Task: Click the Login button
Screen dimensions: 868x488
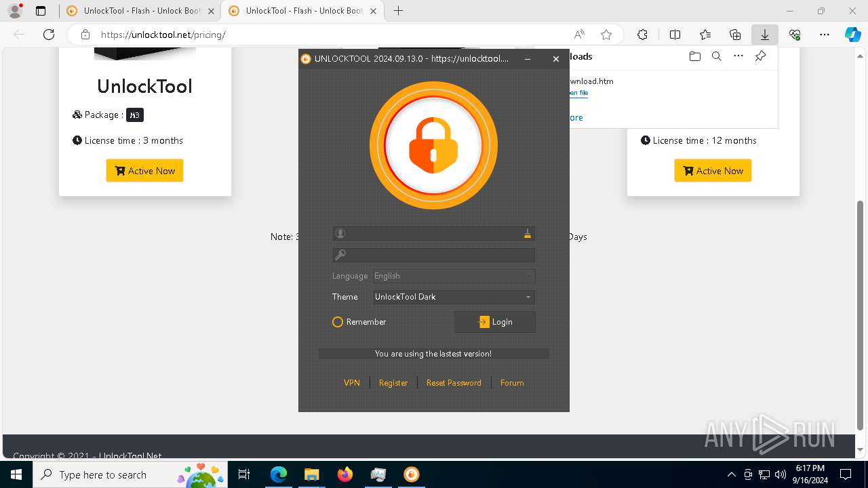Action: point(495,322)
